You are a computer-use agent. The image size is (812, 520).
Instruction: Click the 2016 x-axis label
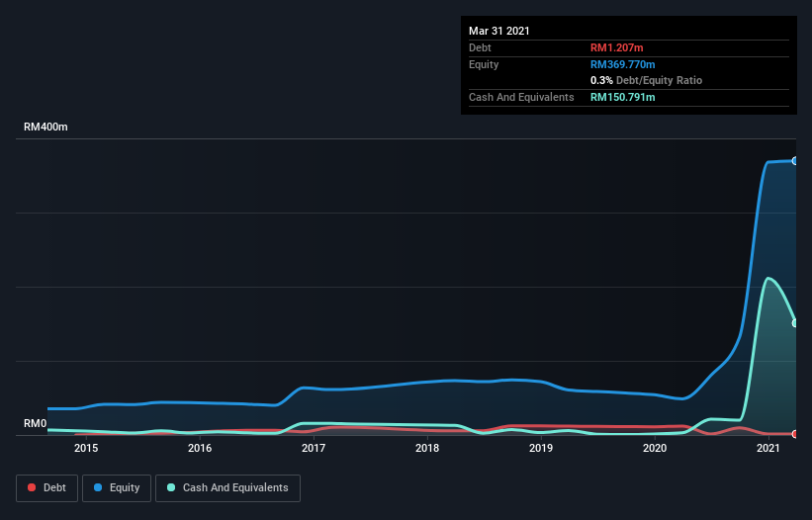[x=200, y=448]
